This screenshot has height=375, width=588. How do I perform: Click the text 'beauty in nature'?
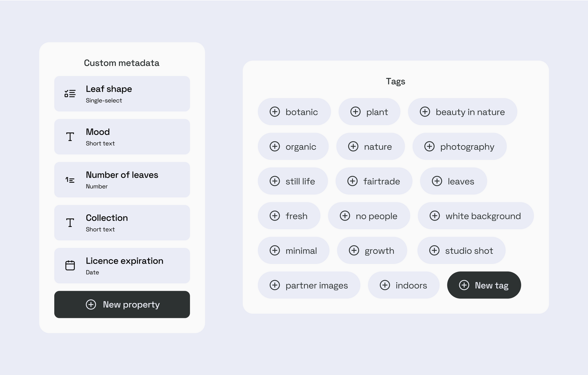pos(470,112)
